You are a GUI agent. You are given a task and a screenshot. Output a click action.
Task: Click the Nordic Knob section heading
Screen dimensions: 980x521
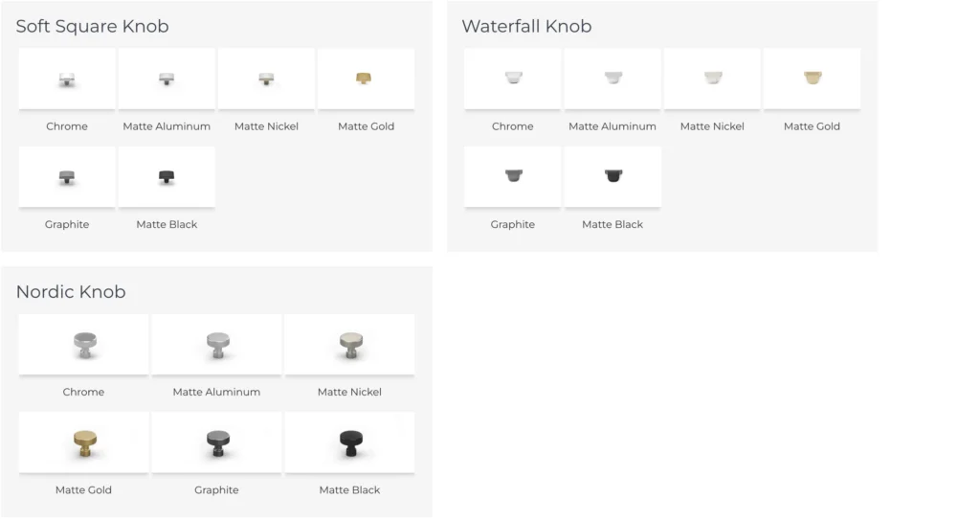point(71,291)
